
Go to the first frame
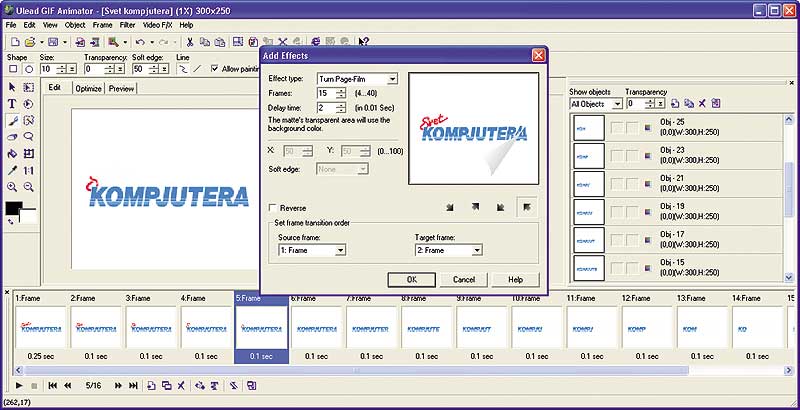click(52, 386)
